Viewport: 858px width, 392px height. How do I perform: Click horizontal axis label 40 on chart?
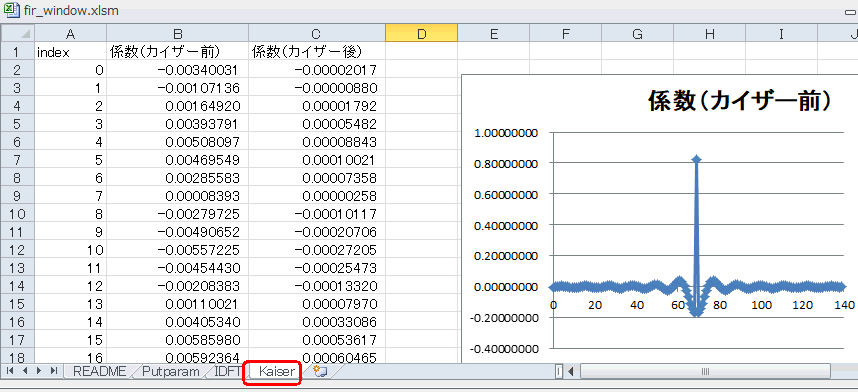(x=637, y=305)
